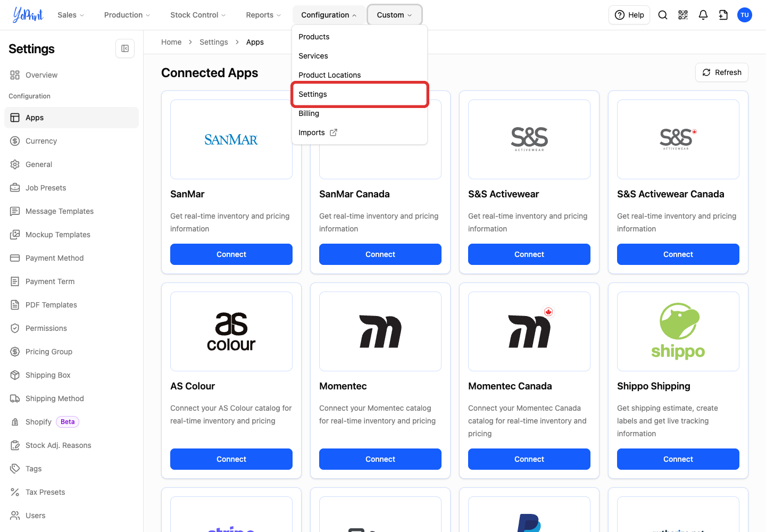Expand the Reports dropdown menu
Image resolution: width=766 pixels, height=532 pixels.
263,15
